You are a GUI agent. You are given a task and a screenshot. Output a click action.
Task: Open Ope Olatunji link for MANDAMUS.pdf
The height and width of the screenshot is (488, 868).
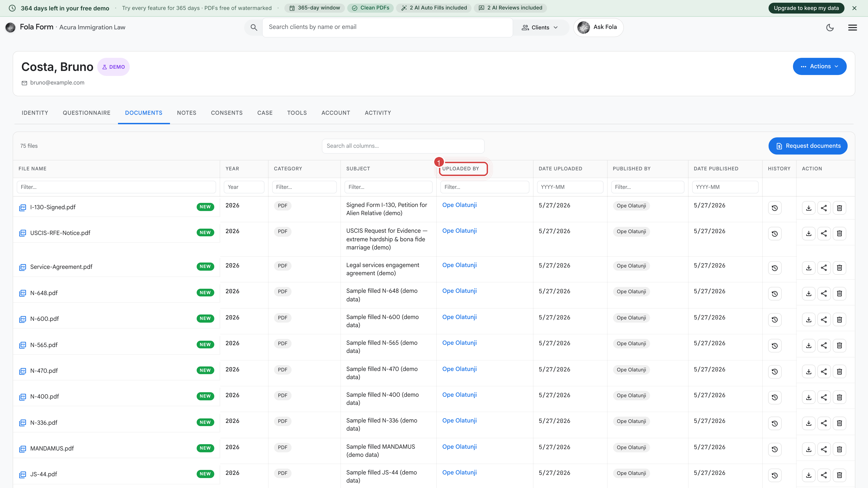459,447
